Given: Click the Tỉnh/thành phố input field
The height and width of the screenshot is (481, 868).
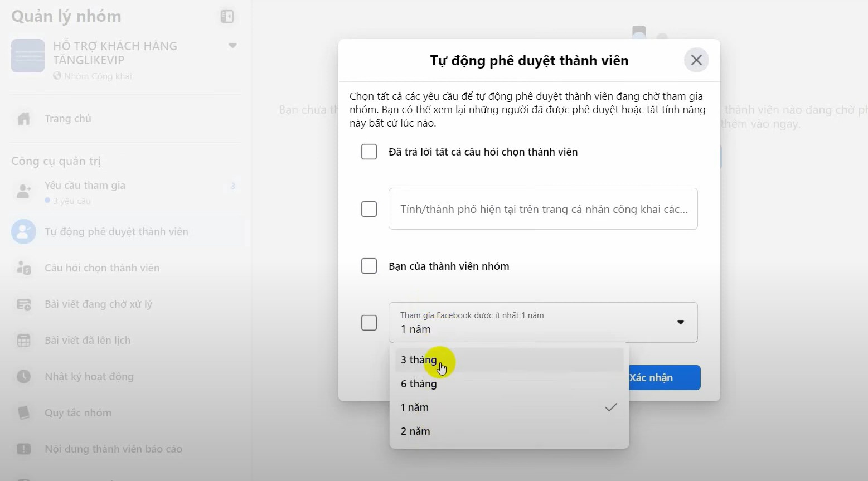Looking at the screenshot, I should [543, 209].
